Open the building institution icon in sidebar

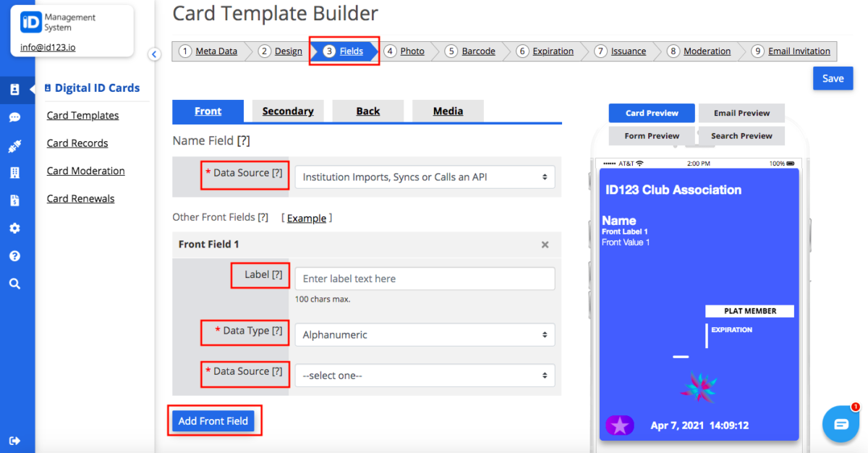[14, 173]
